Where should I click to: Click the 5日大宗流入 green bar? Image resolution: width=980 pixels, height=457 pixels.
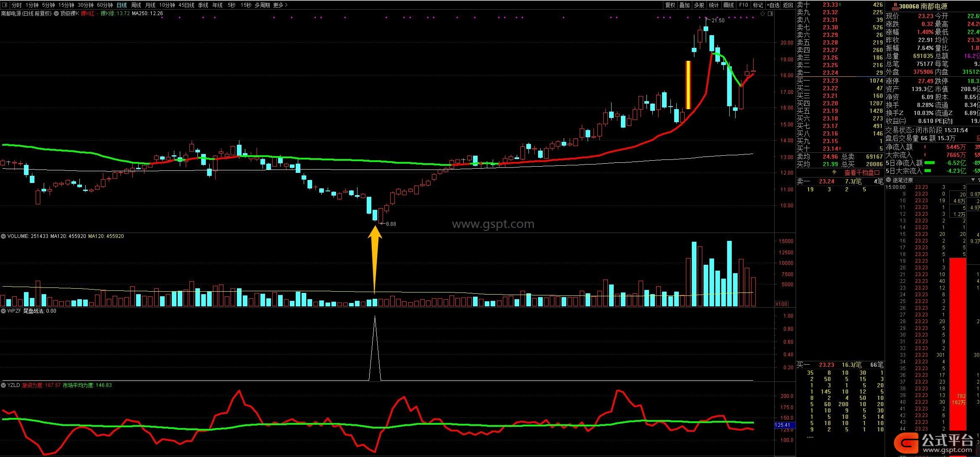[x=927, y=171]
